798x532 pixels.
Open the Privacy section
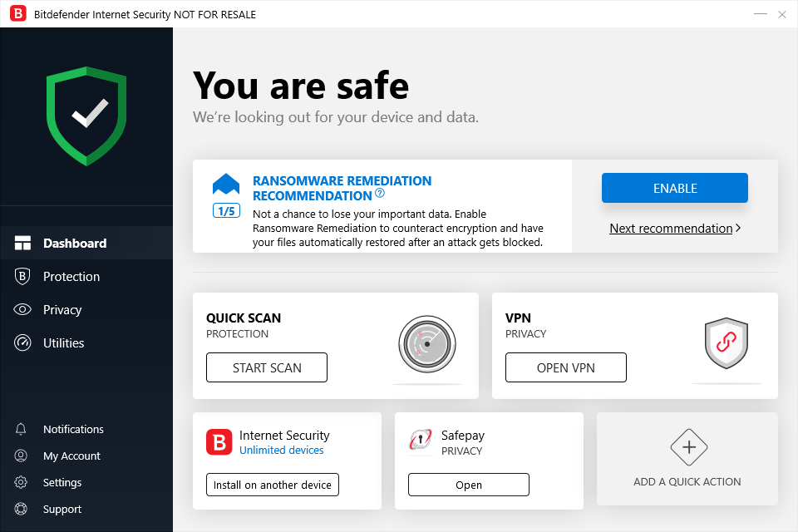point(62,310)
